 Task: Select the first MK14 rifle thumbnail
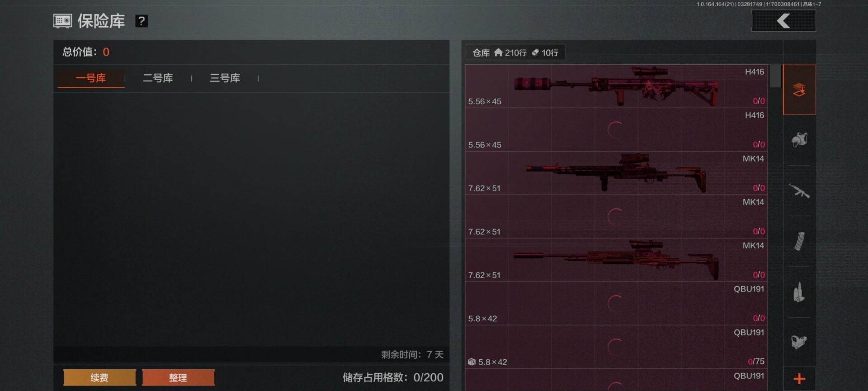click(x=616, y=173)
